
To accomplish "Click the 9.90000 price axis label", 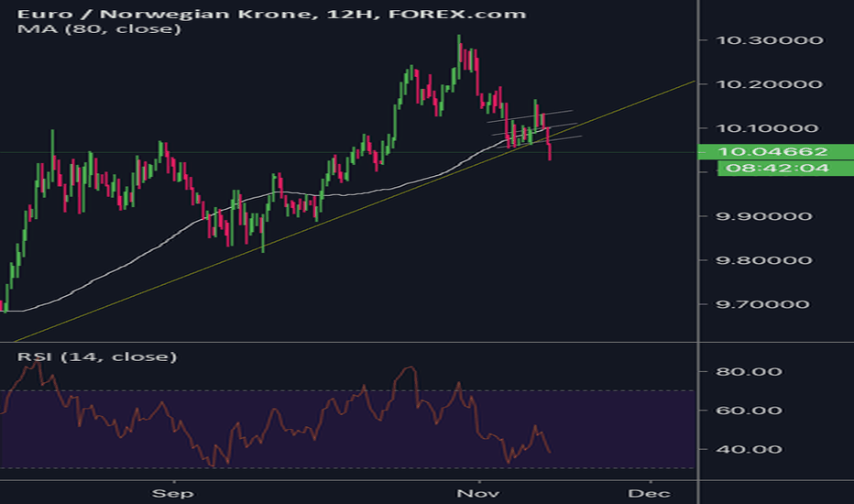I will click(763, 216).
